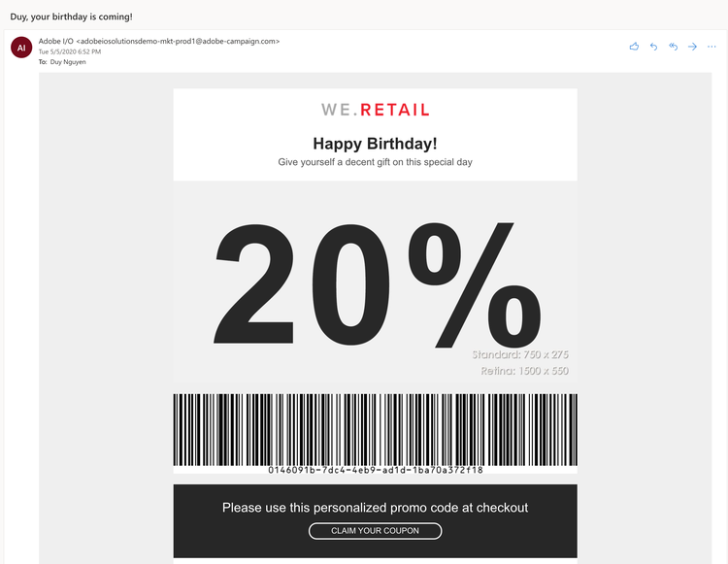Click the sender avatar with initials AI
This screenshot has height=564, width=728.
point(21,47)
